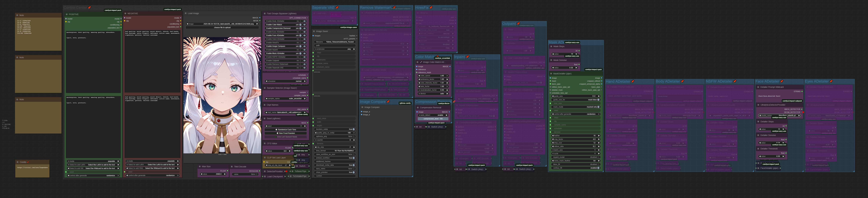Open the color_space LAB dropdown
Screen dimensions: 868x198
click(433, 76)
